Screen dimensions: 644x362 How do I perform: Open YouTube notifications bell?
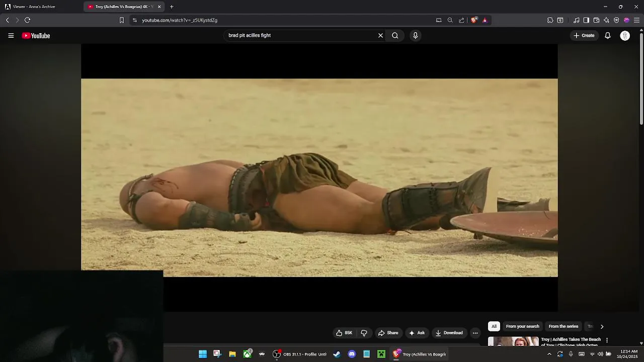[x=608, y=36]
